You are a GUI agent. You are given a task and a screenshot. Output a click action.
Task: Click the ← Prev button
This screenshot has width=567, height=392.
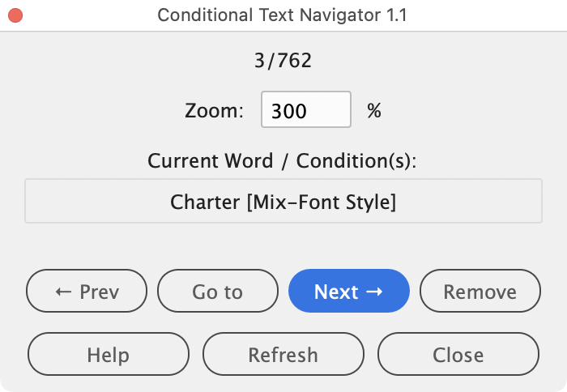[87, 292]
